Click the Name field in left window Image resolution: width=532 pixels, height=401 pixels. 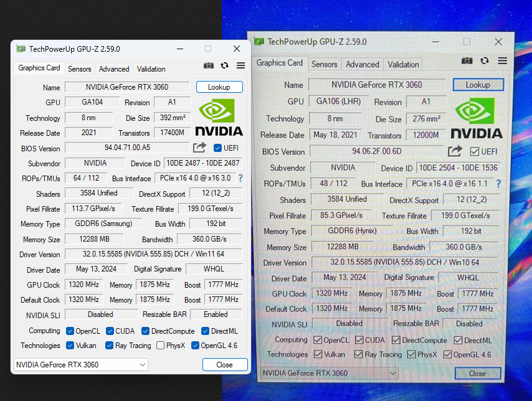click(127, 87)
